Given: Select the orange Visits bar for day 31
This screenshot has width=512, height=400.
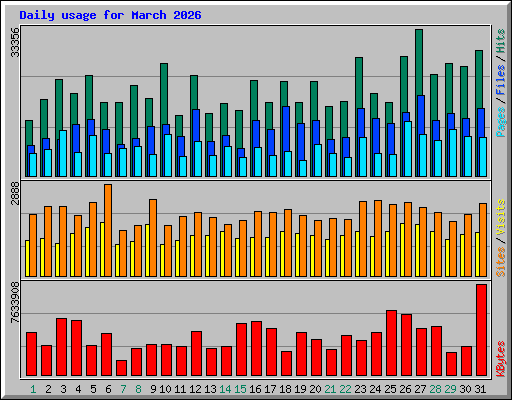Looking at the screenshot, I should click(x=483, y=240).
